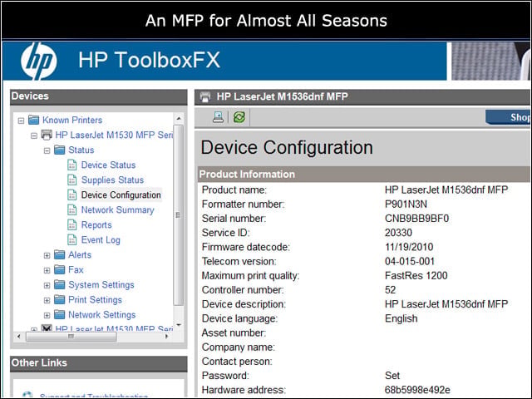This screenshot has height=399, width=532.
Task: Click the Other Links panel header
Action: [x=99, y=362]
